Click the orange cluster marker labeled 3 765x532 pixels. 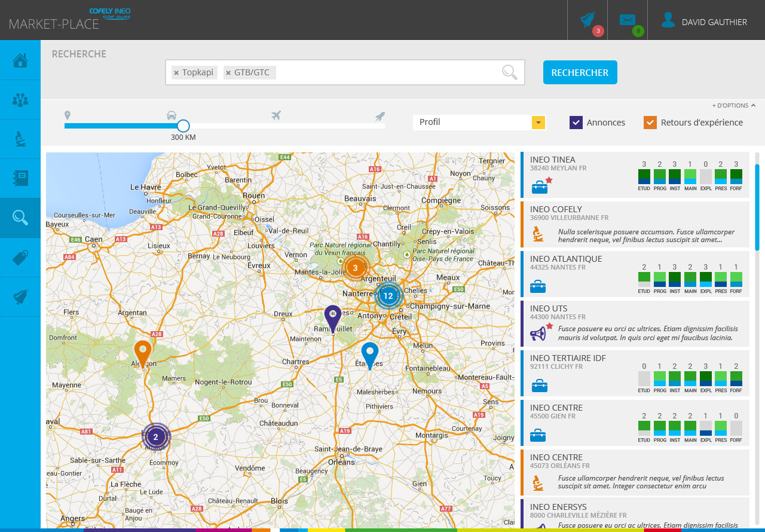[x=355, y=268]
